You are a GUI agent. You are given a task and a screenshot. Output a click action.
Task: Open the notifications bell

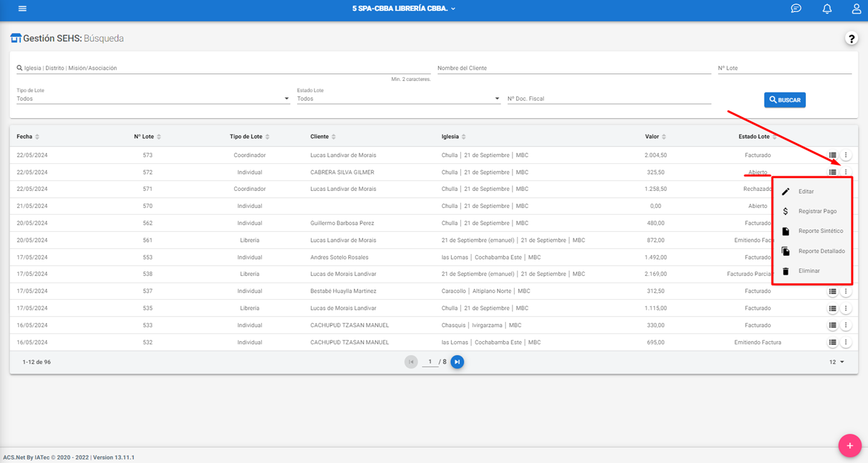point(827,9)
